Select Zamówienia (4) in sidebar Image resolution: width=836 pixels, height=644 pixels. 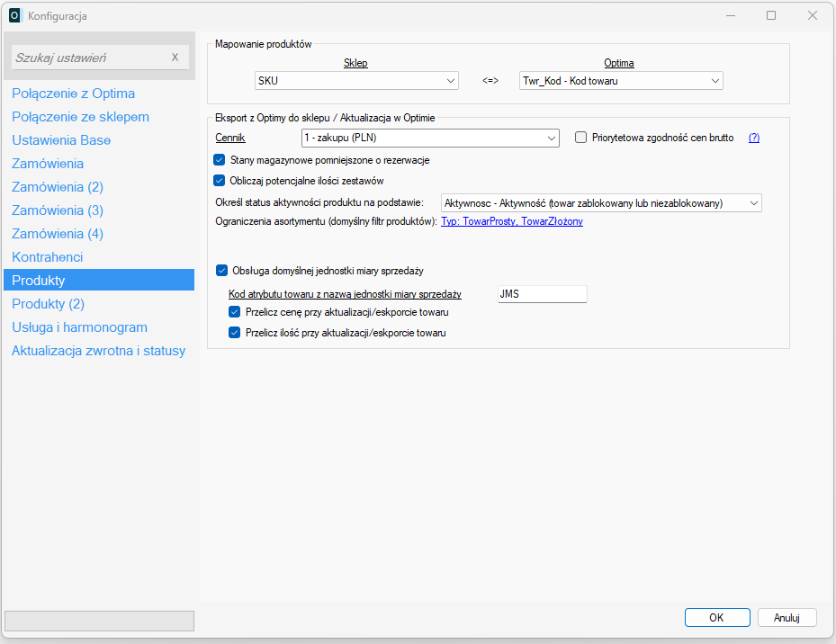point(58,234)
